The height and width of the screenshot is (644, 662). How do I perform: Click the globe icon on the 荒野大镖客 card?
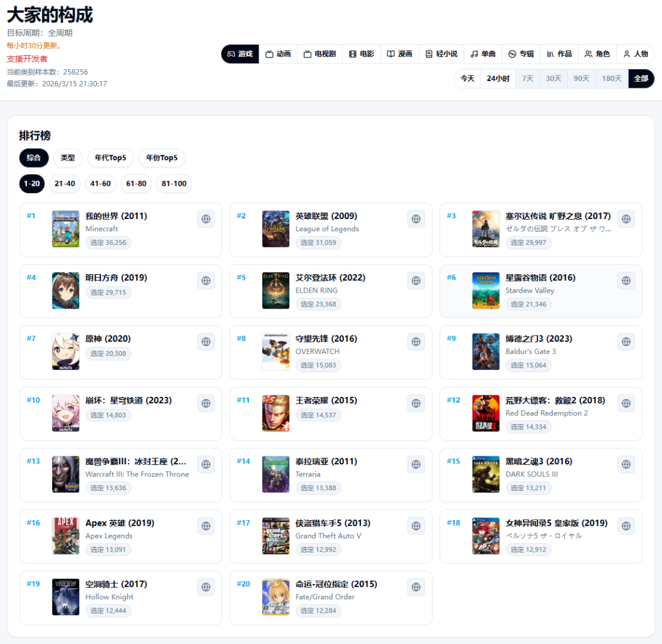click(x=626, y=403)
